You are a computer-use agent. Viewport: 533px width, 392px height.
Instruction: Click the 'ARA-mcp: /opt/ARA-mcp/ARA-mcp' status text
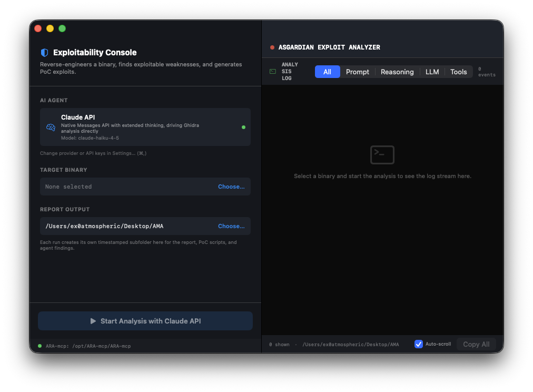[88, 346]
